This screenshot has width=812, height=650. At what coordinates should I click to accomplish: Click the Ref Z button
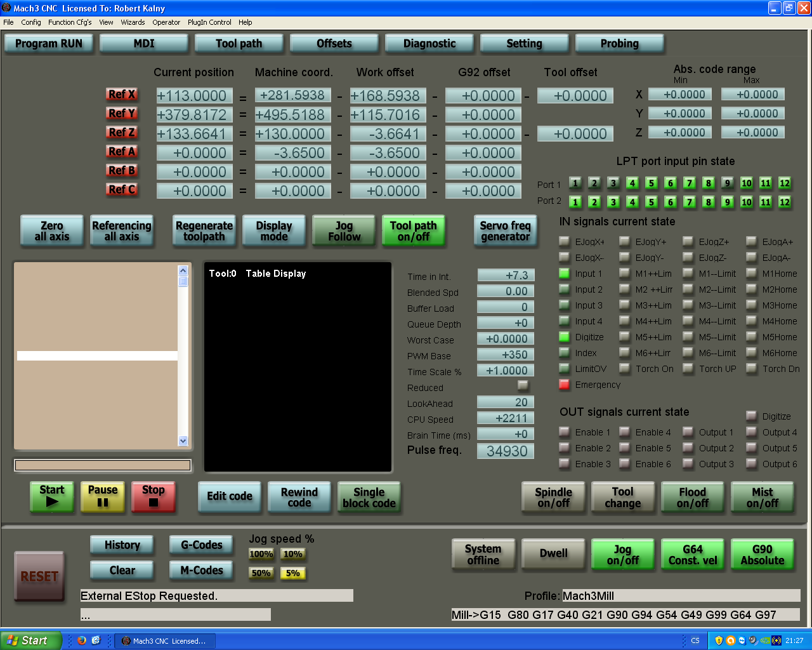122,133
